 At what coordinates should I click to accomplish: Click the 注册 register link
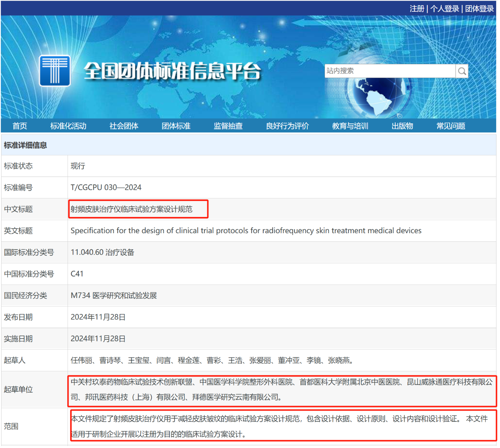click(417, 9)
